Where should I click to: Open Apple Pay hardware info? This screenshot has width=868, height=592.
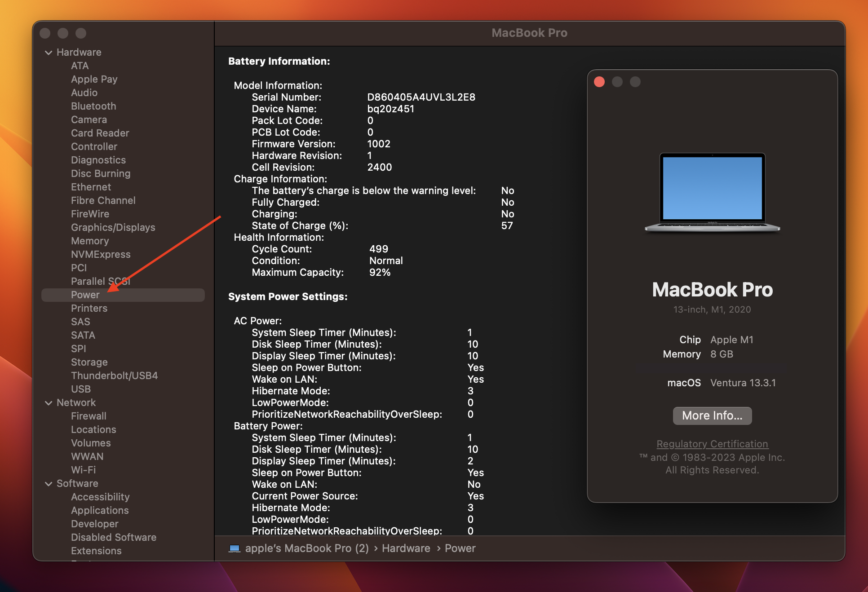click(94, 79)
